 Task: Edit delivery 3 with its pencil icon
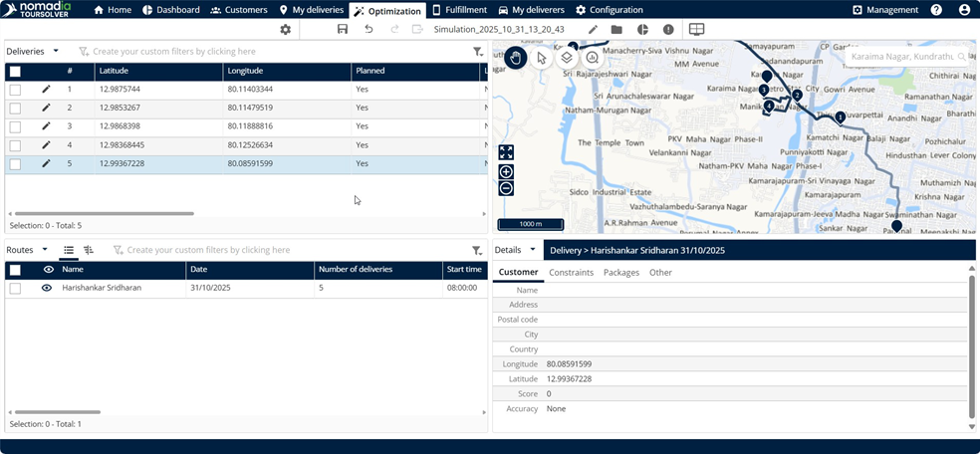tap(46, 126)
